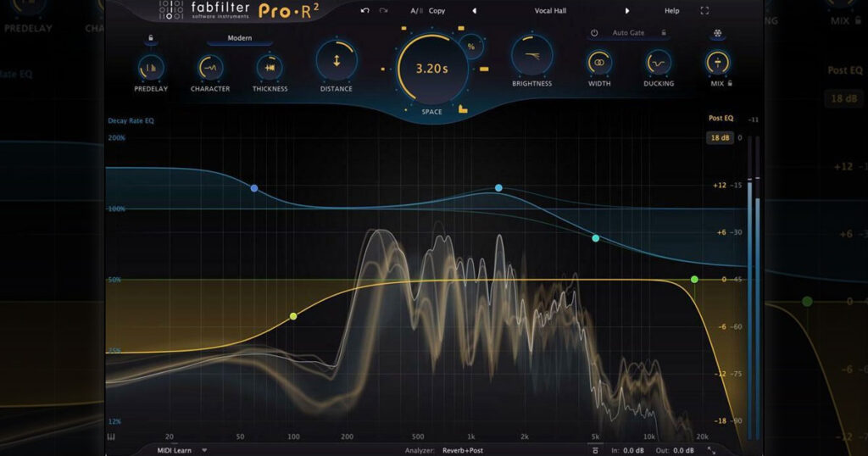The height and width of the screenshot is (456, 868).
Task: Click the redo arrow icon
Action: click(383, 10)
